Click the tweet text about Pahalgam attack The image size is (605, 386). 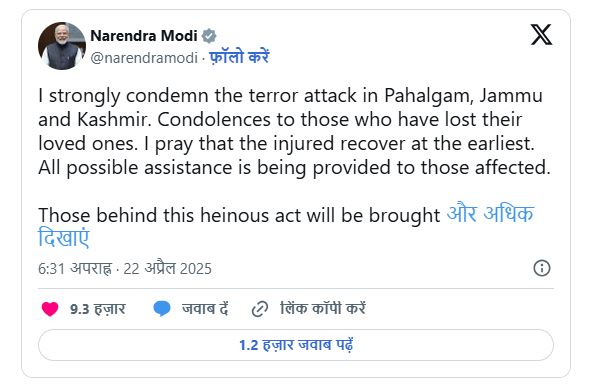tap(294, 132)
